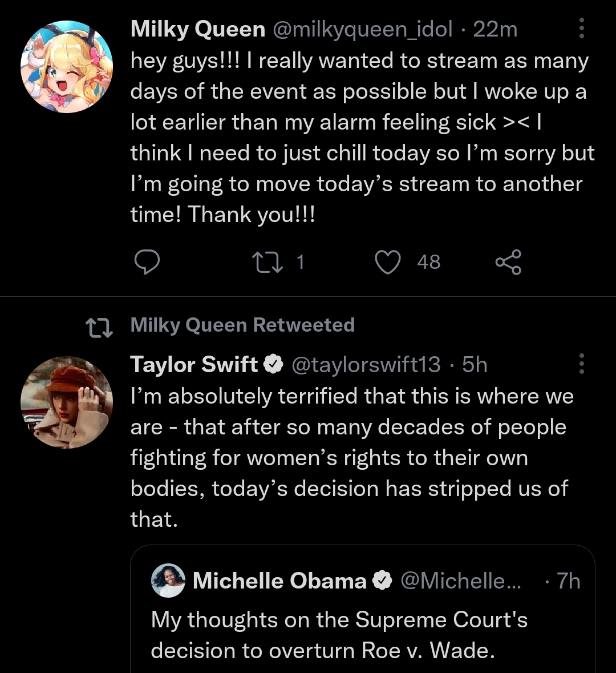Open more options for Milky Queen's tweet
Viewport: 616px width, 673px height.
581,28
